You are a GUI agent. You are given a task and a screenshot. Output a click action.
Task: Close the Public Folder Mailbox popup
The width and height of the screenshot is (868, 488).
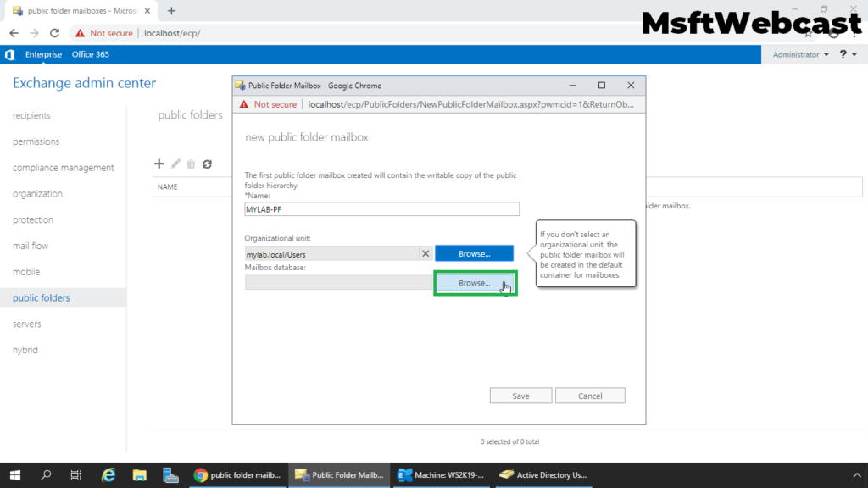631,86
